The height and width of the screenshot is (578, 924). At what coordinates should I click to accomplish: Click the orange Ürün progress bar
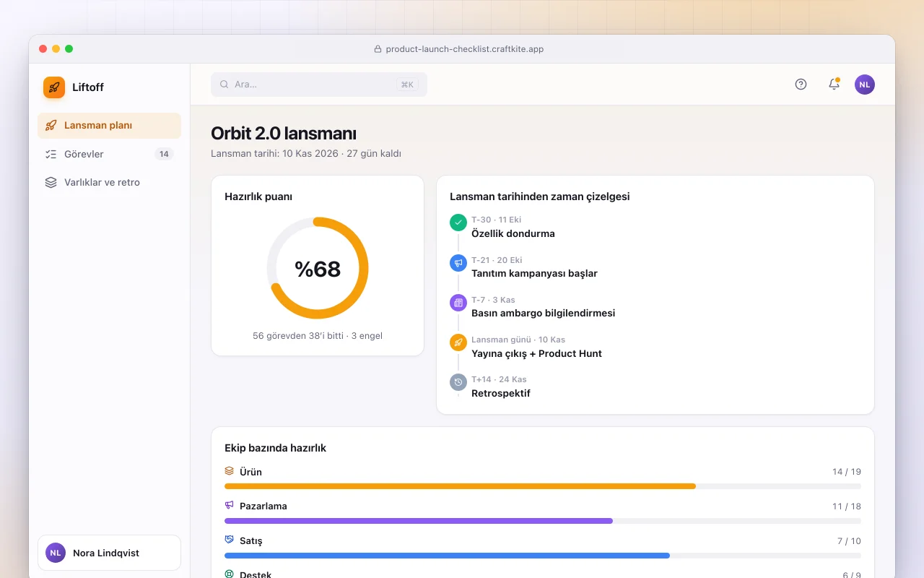point(460,486)
